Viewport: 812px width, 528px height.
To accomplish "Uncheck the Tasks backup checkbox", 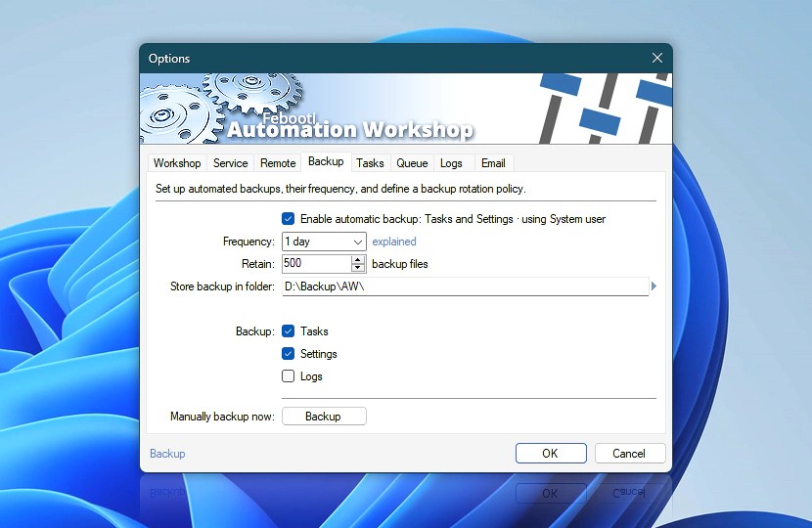I will (288, 331).
